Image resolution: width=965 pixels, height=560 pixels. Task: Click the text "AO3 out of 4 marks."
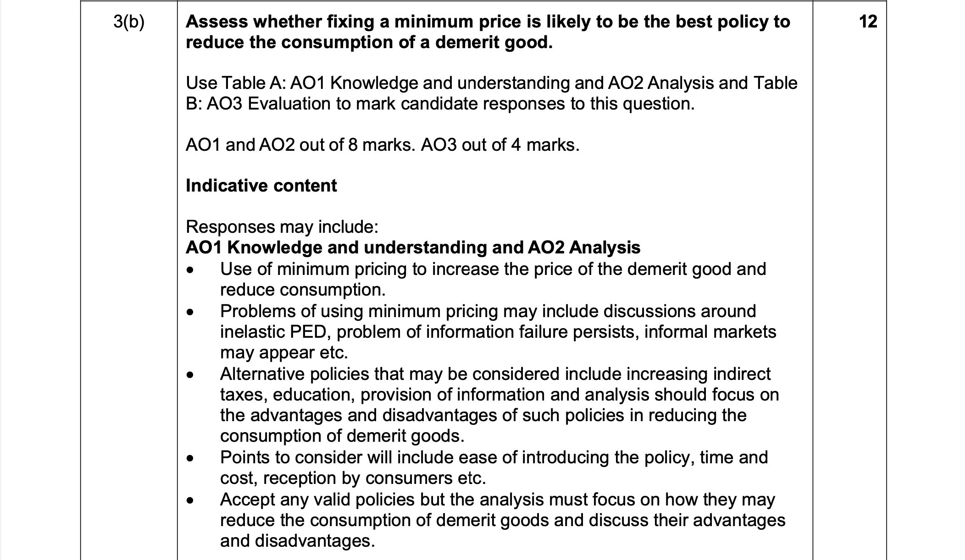coord(500,145)
